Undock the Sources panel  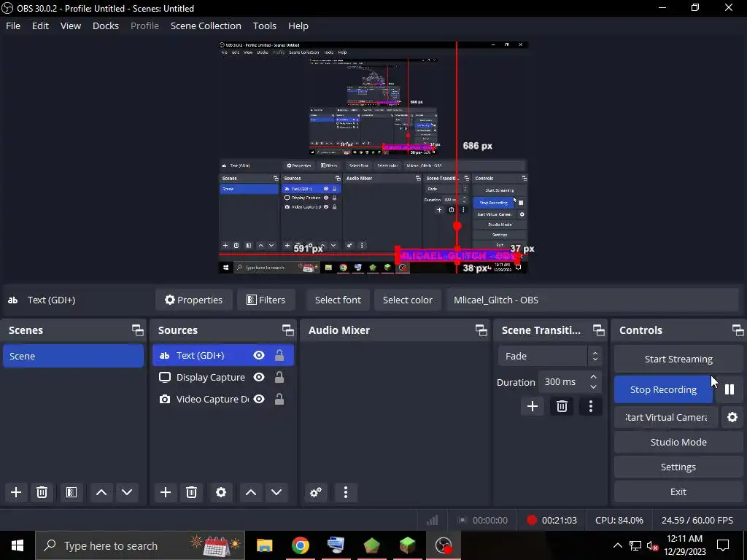click(x=287, y=330)
